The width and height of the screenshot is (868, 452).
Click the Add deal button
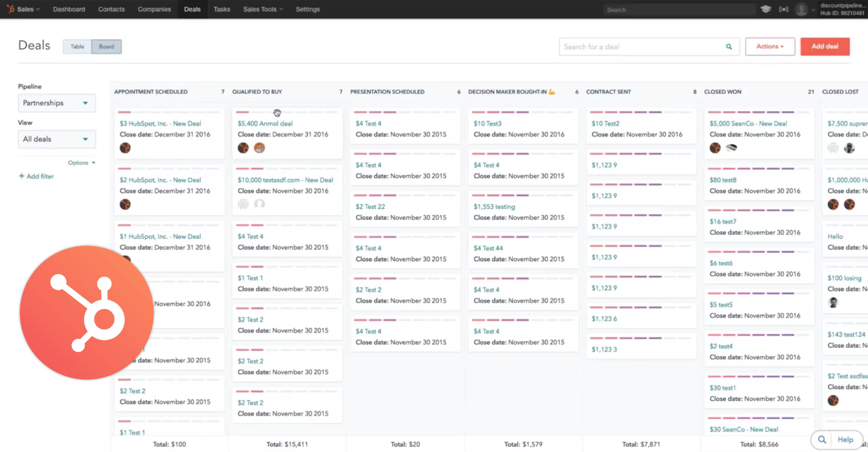[825, 47]
